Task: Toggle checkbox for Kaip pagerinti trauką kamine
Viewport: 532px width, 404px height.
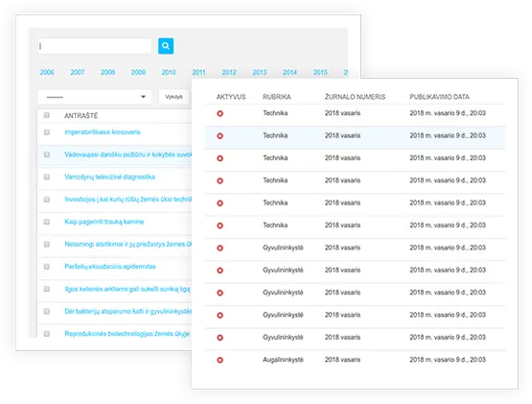Action: coord(47,222)
